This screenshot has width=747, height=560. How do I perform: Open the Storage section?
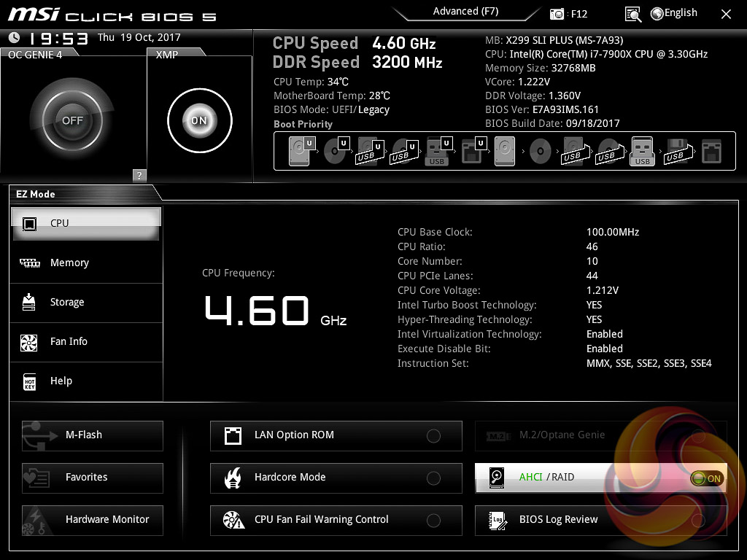(67, 303)
